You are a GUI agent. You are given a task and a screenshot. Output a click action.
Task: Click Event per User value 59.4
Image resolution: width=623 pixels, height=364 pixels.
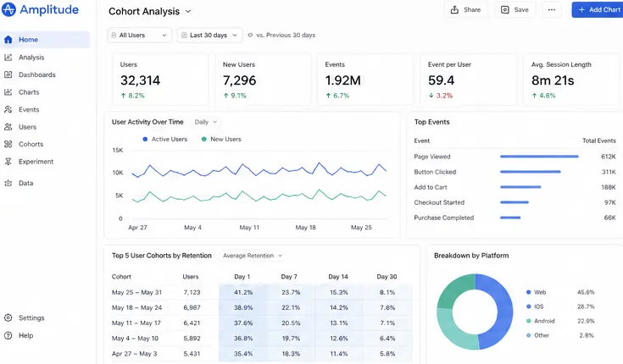[x=441, y=80]
